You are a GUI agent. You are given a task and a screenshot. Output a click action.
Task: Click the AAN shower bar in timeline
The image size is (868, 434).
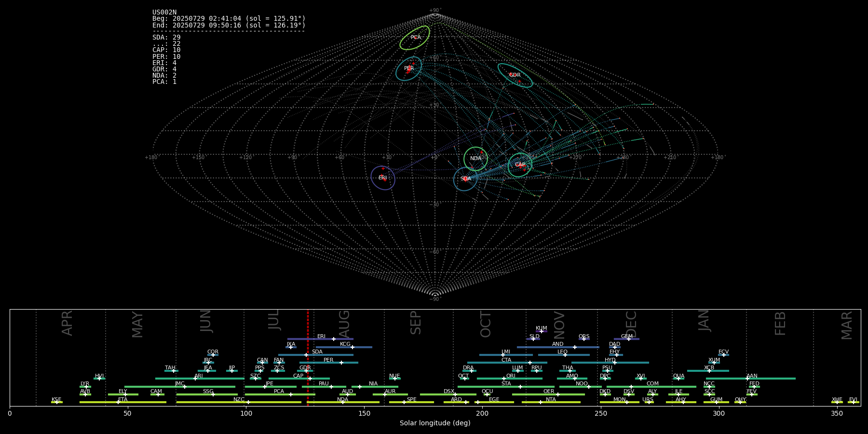click(x=750, y=379)
